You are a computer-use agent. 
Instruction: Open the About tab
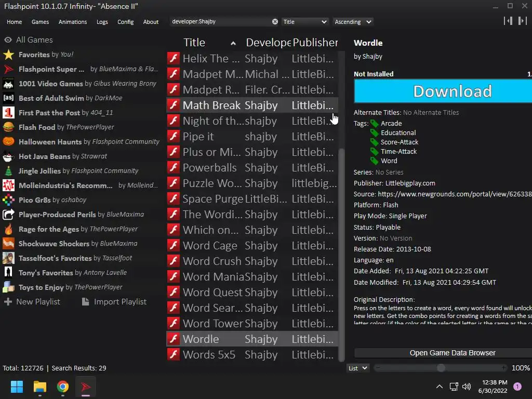pyautogui.click(x=151, y=22)
